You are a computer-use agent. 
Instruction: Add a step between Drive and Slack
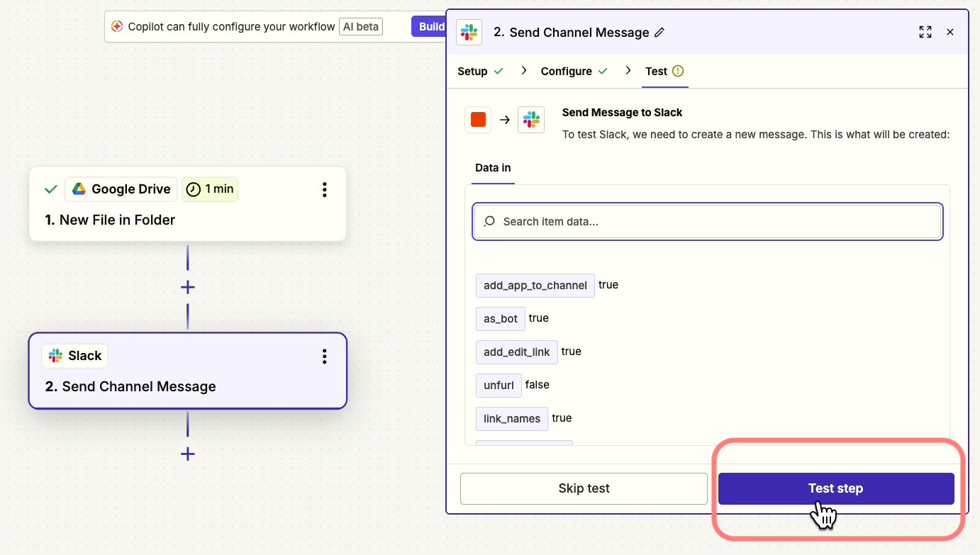click(x=187, y=287)
